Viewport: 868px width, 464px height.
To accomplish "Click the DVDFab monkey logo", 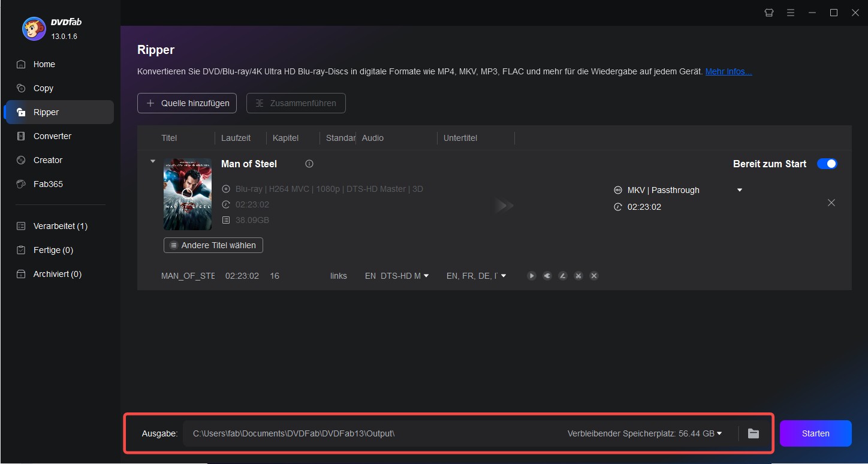I will [34, 28].
